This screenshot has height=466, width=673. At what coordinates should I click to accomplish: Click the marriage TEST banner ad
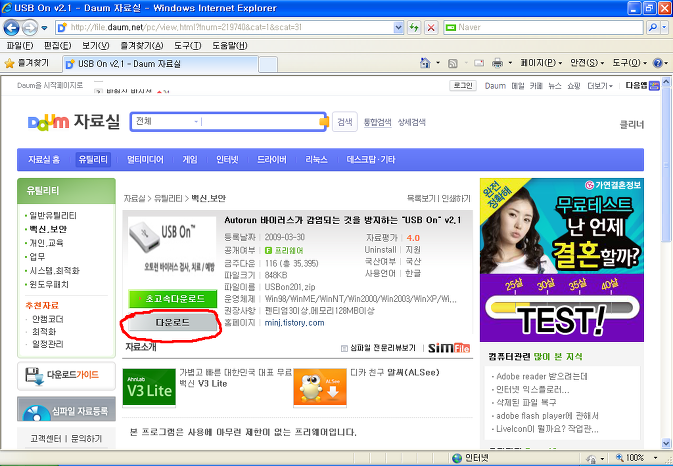coord(562,260)
